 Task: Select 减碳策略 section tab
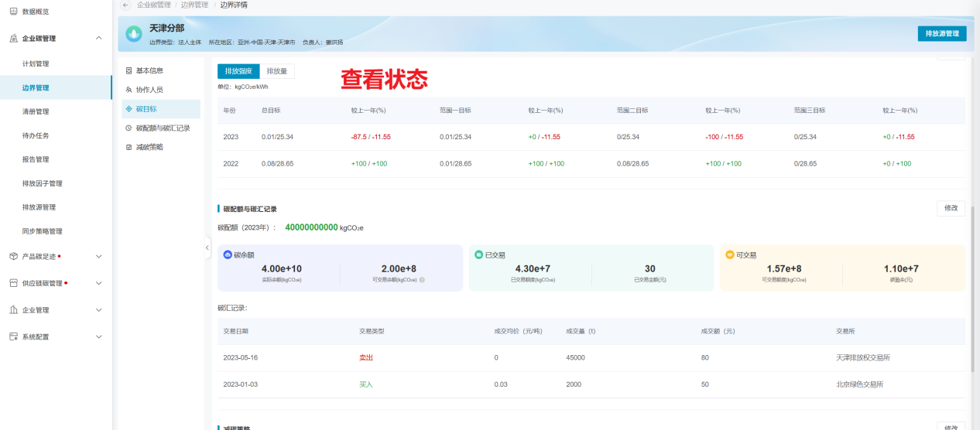(x=149, y=147)
